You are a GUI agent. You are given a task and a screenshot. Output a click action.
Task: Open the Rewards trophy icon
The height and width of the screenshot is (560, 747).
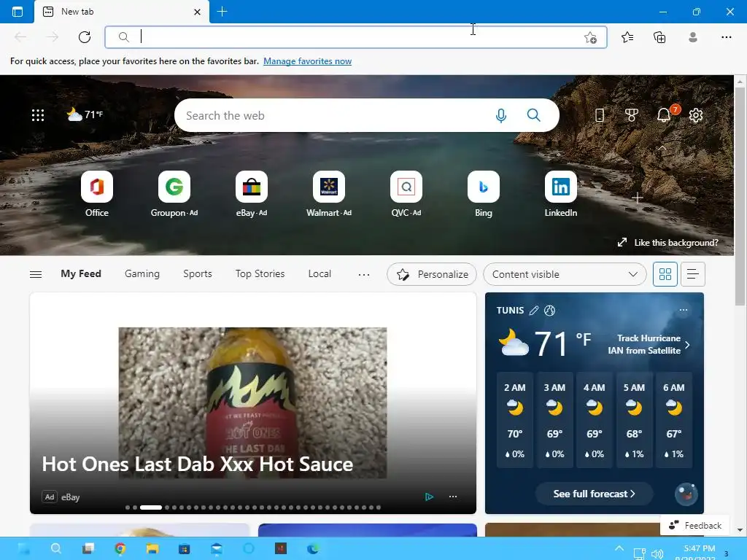pos(631,114)
